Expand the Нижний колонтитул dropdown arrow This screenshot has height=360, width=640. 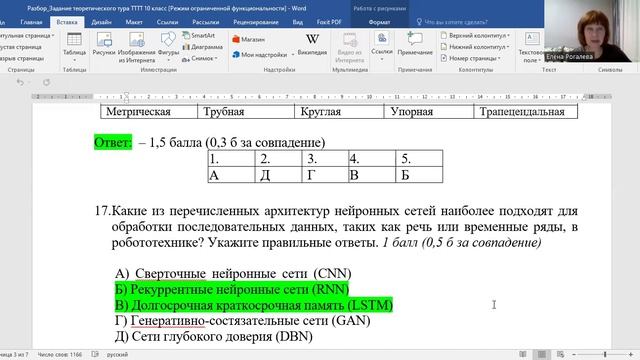[507, 47]
